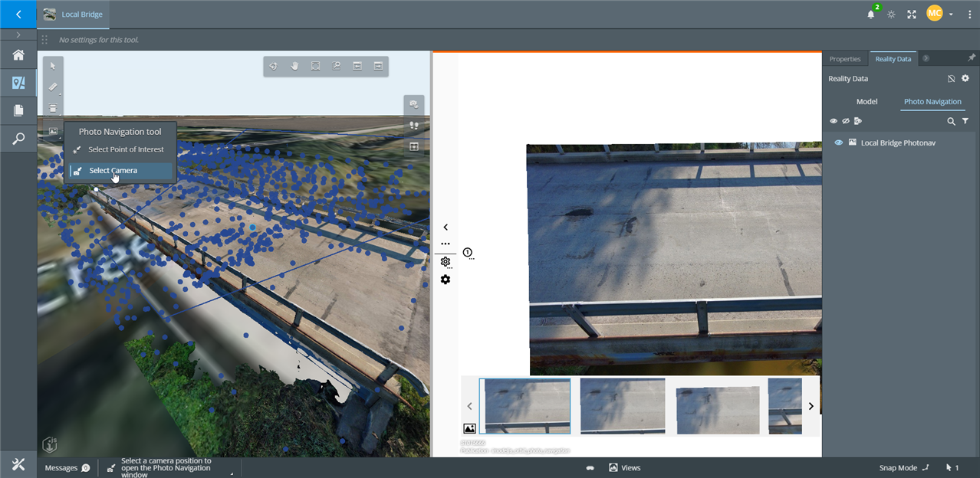Select the second bridge photo thumbnail
This screenshot has width=980, height=478.
coord(622,406)
